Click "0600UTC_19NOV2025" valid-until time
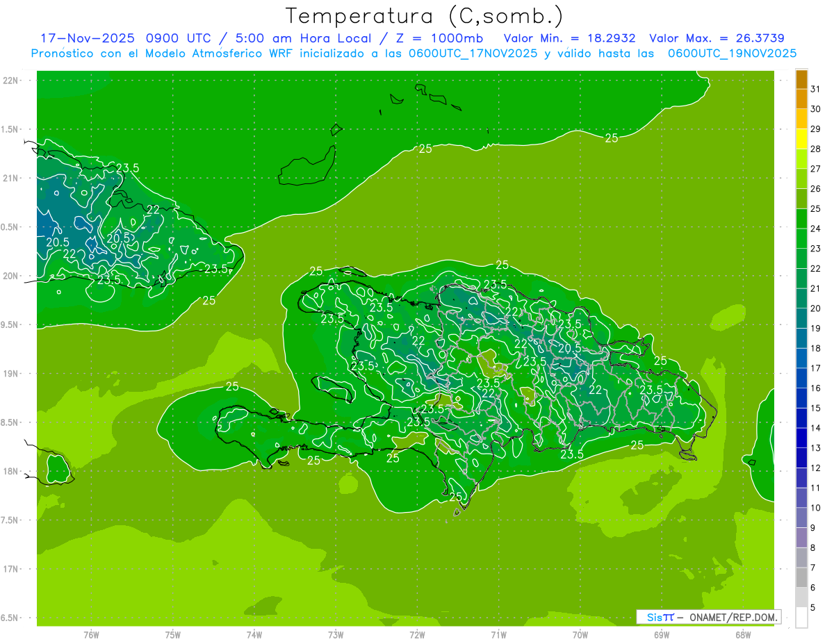The image size is (834, 644). [732, 53]
